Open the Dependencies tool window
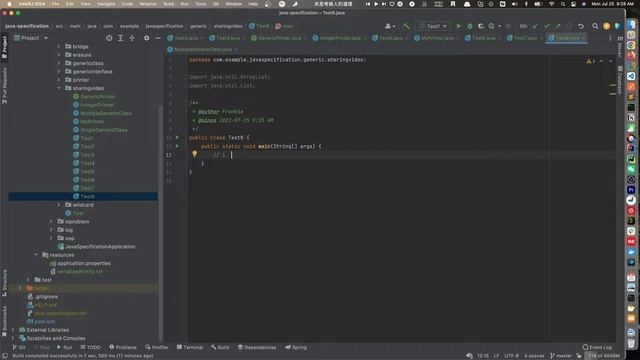 pos(257,347)
